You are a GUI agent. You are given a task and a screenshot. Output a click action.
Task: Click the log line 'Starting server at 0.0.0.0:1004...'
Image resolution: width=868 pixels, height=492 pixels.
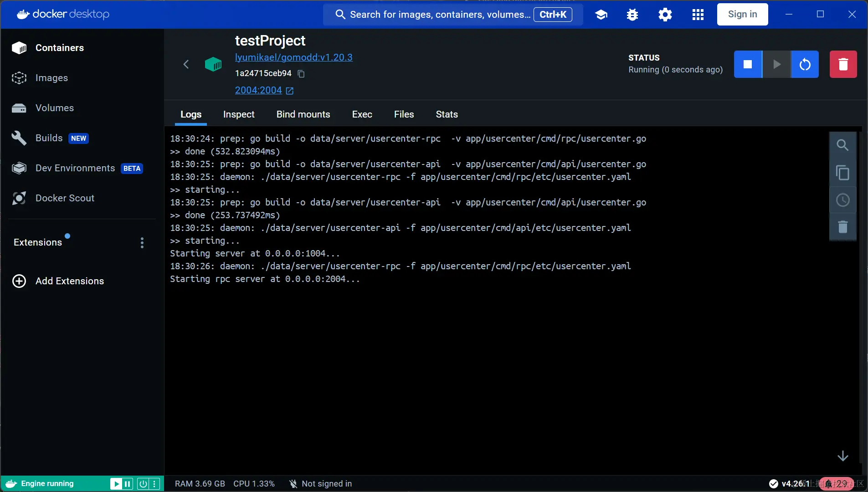[x=255, y=253]
